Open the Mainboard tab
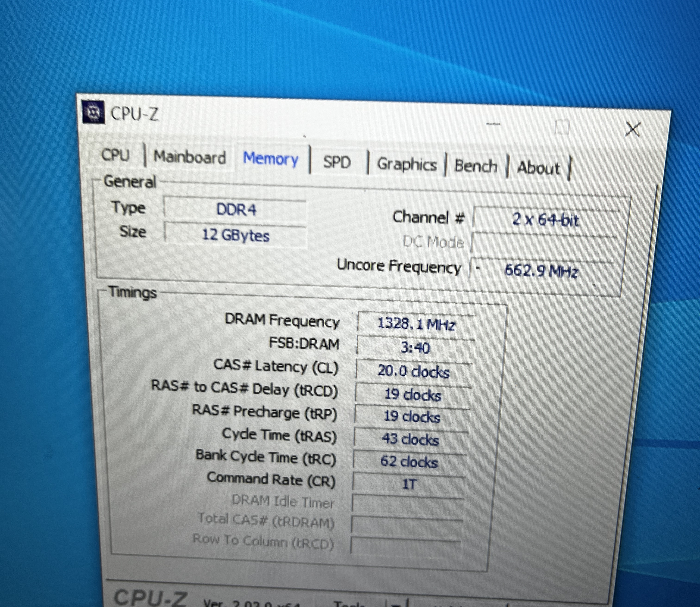Screen dimensions: 700x607 [x=190, y=157]
